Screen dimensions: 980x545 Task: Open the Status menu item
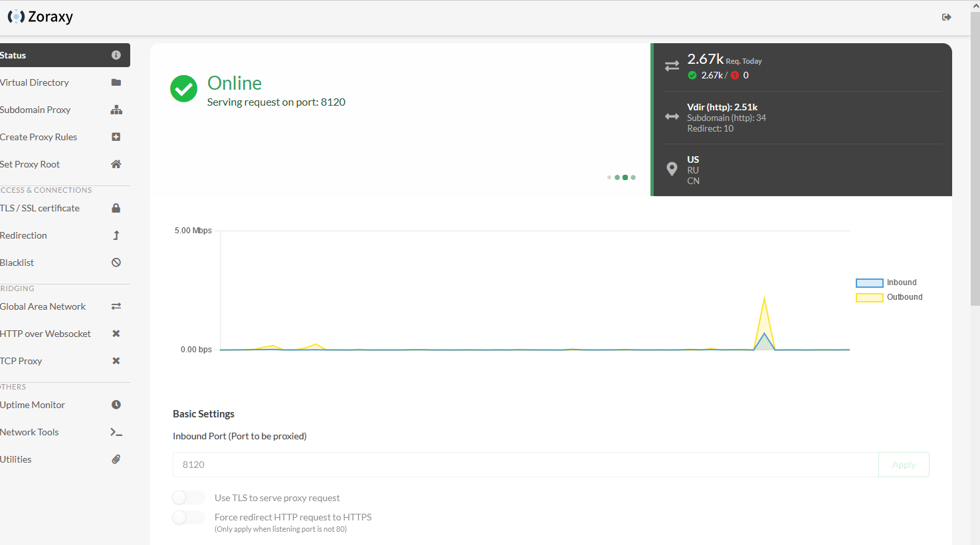click(x=65, y=55)
